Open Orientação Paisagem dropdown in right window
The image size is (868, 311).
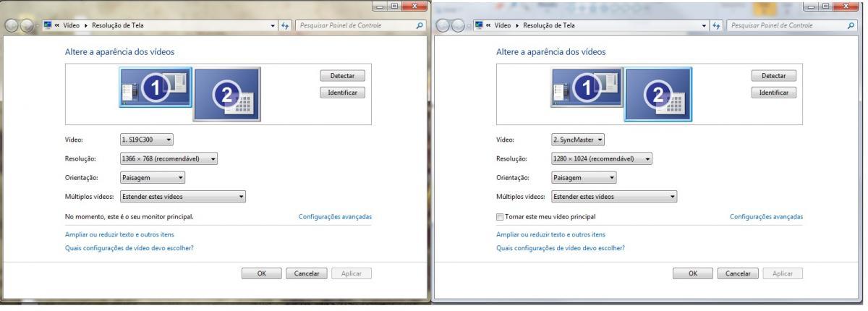[x=584, y=177]
